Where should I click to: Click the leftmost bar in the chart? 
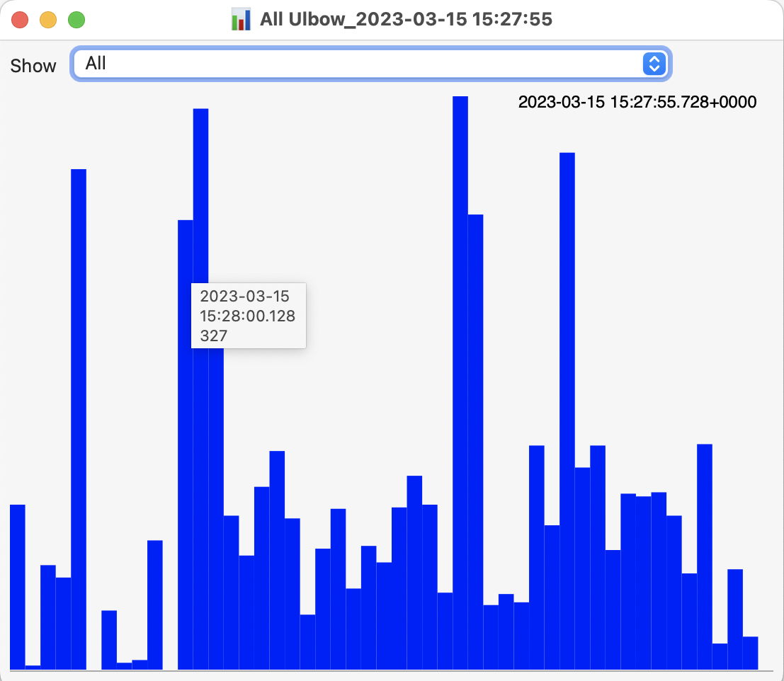tap(18, 588)
